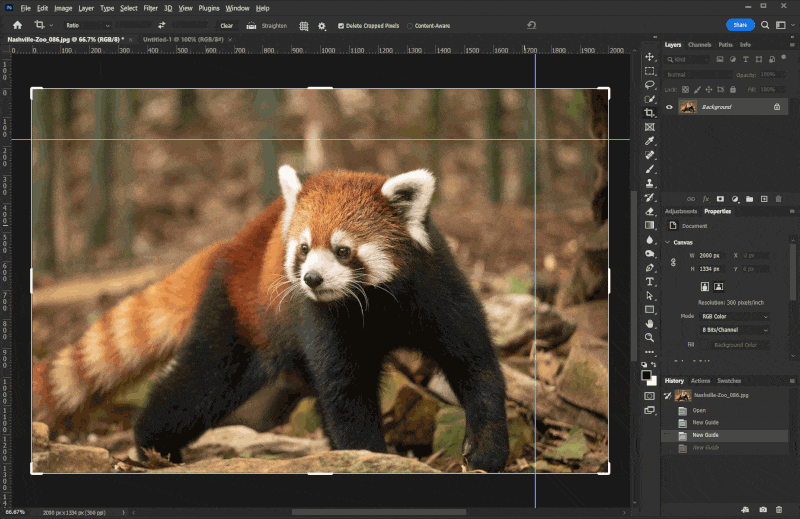This screenshot has height=519, width=800.
Task: Select the Clone Stamp tool
Action: 649,183
